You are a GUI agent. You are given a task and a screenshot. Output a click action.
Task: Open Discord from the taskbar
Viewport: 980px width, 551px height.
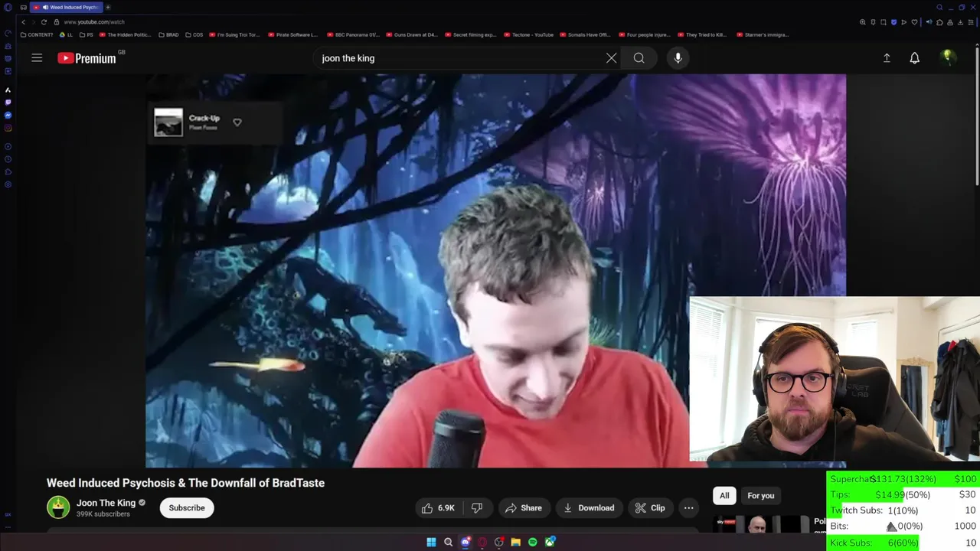(x=465, y=543)
